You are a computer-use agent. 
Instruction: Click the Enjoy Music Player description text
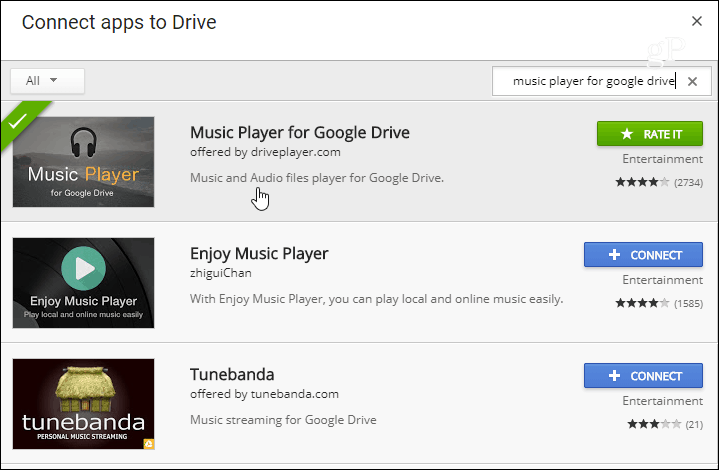click(x=376, y=299)
